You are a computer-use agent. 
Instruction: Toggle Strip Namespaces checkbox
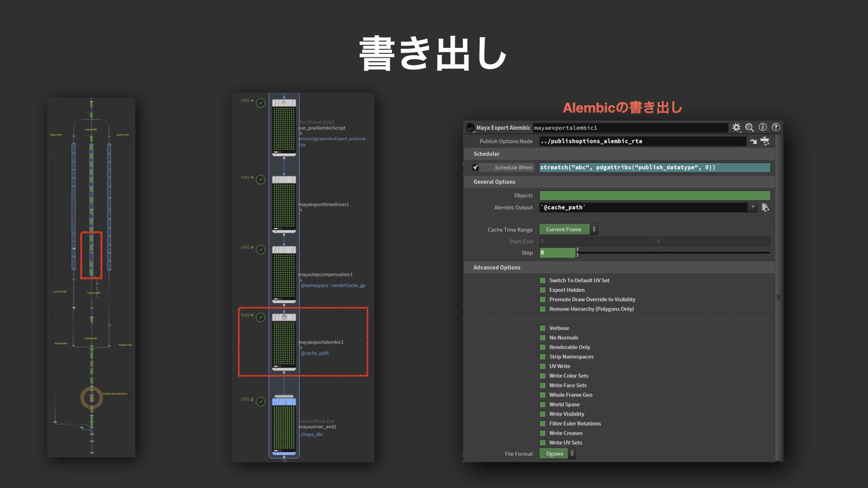[542, 357]
